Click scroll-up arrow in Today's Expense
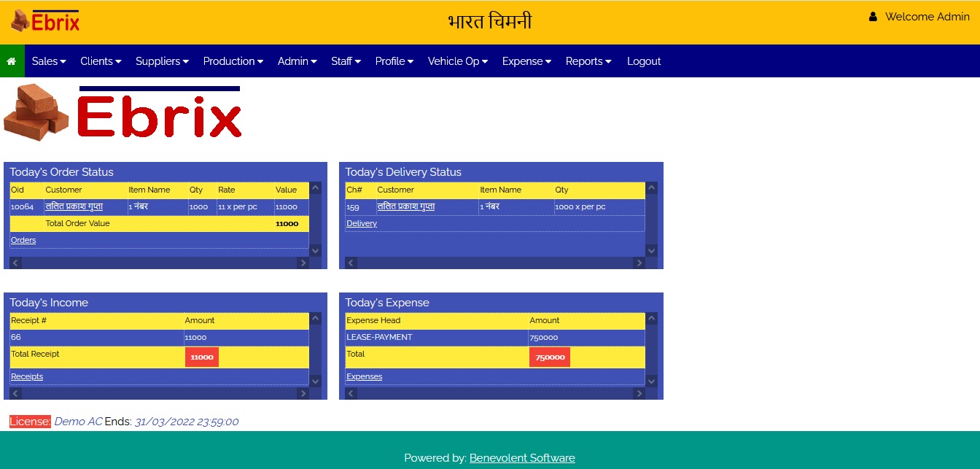This screenshot has width=980, height=469. tap(651, 319)
